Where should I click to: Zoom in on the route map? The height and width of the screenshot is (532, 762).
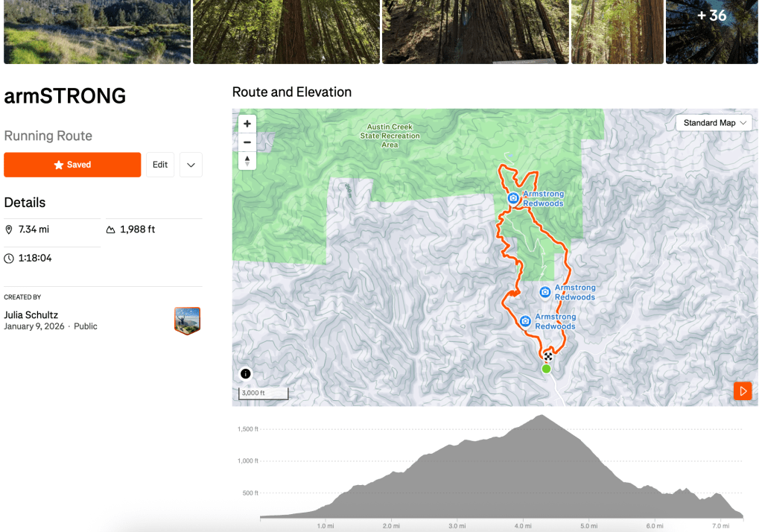pos(247,124)
